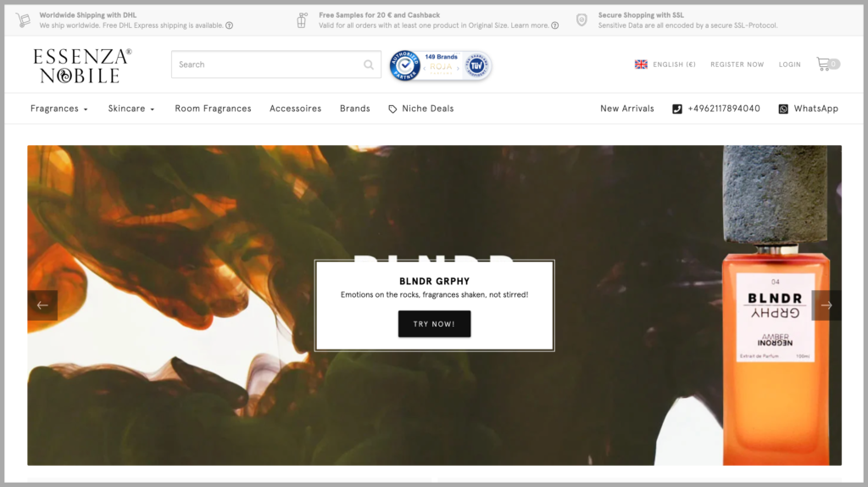Open the Room Fragrances menu item
The width and height of the screenshot is (868, 487).
tap(213, 109)
